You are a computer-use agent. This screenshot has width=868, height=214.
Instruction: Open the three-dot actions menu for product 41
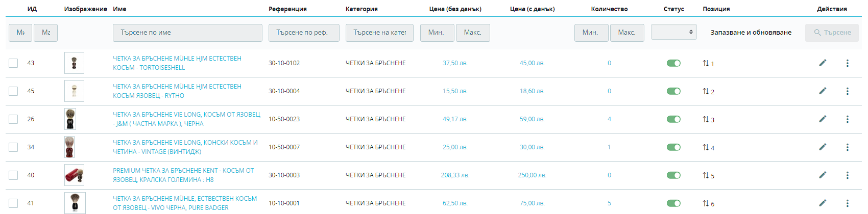tap(847, 203)
